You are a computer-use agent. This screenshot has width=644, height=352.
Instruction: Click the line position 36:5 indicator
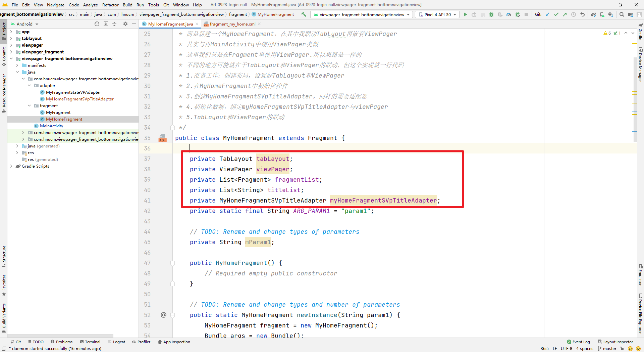(544, 348)
